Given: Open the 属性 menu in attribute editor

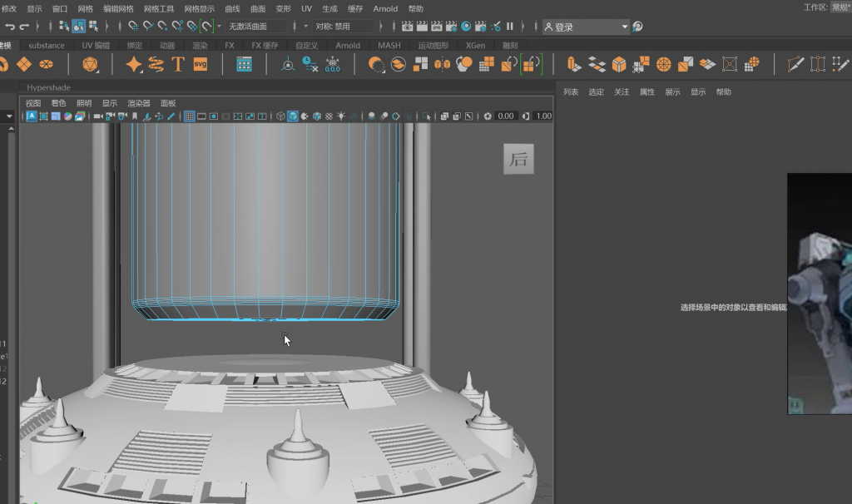Looking at the screenshot, I should point(646,92).
